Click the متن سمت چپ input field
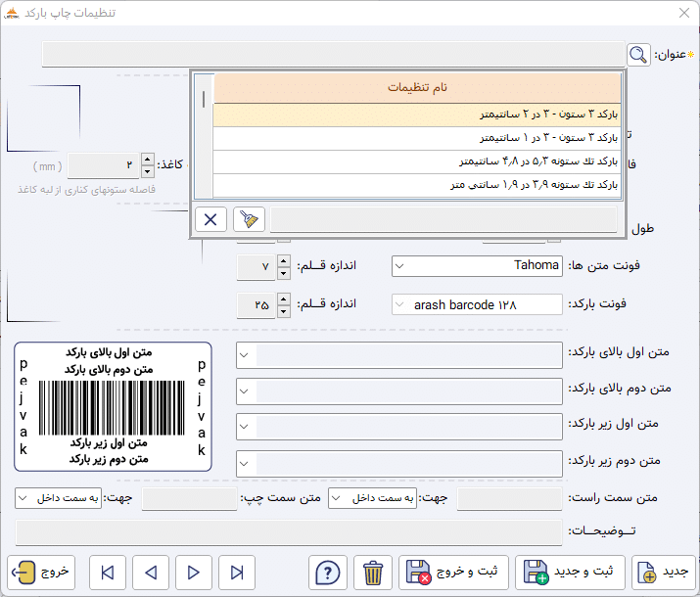Viewport: 700px width, 597px height. (189, 498)
